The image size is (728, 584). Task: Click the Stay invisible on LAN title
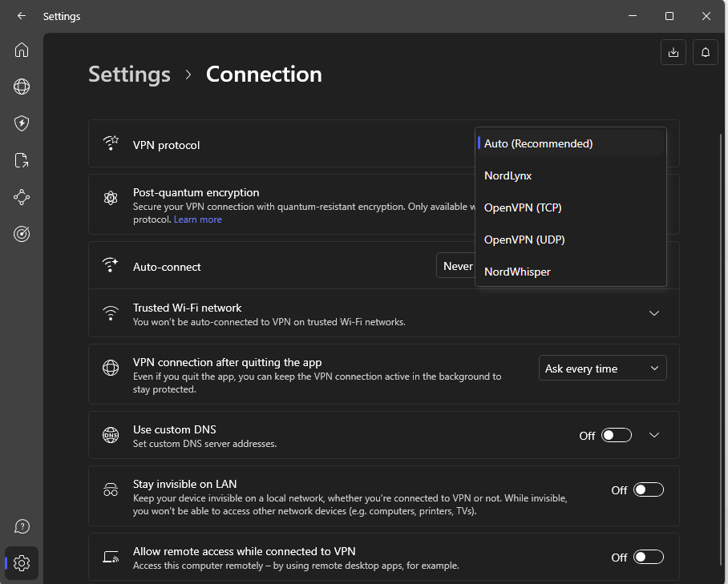(x=184, y=485)
